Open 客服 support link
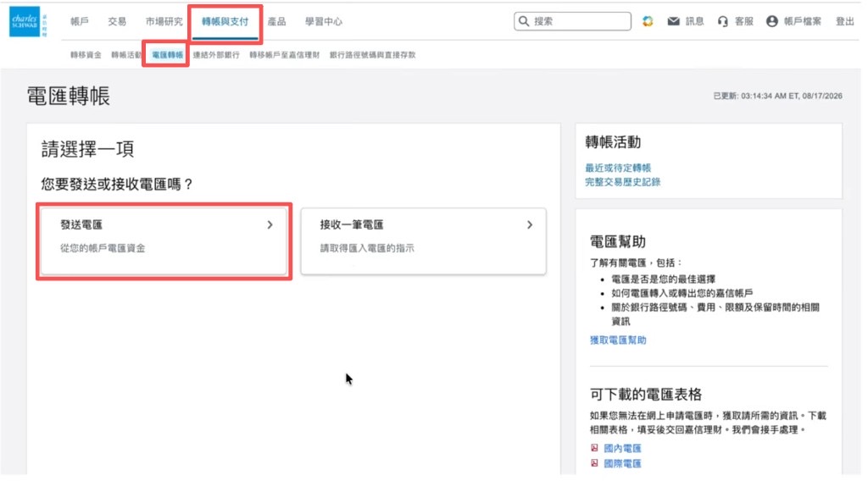 pyautogui.click(x=744, y=21)
